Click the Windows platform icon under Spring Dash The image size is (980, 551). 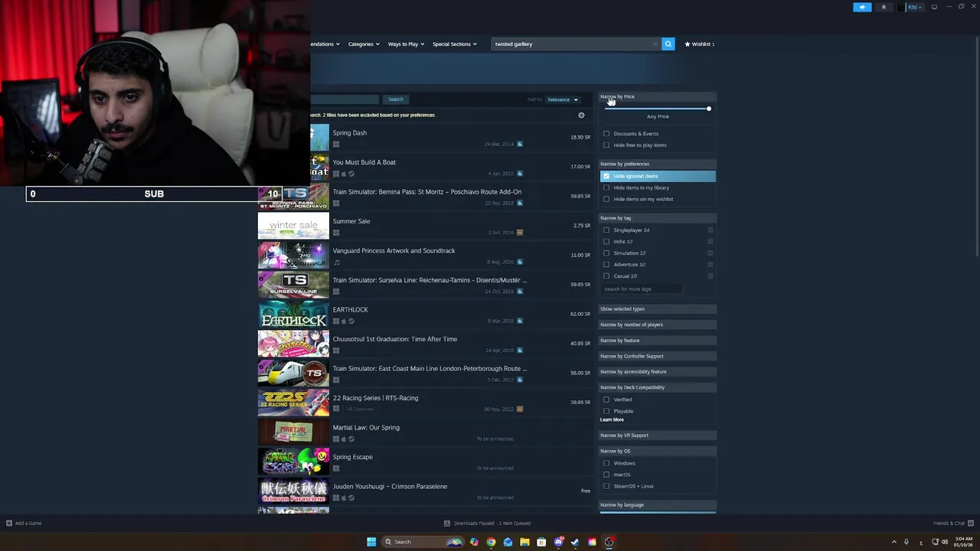[336, 145]
